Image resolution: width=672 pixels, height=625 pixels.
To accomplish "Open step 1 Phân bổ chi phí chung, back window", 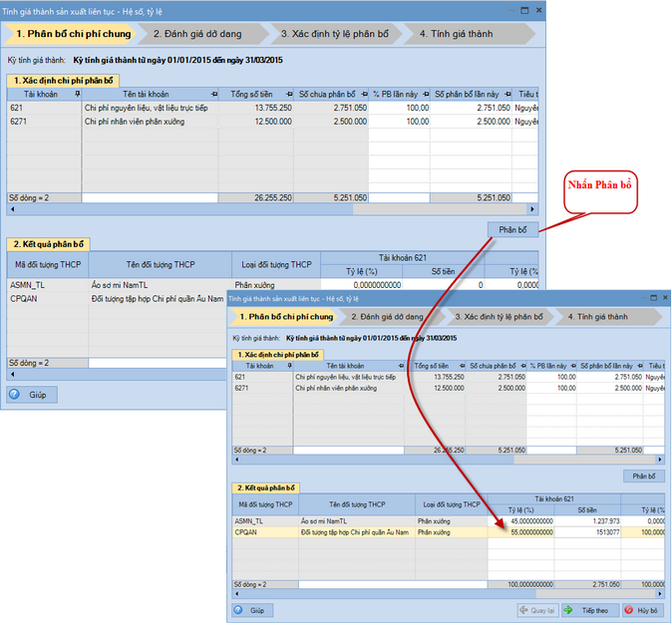I will [x=70, y=34].
